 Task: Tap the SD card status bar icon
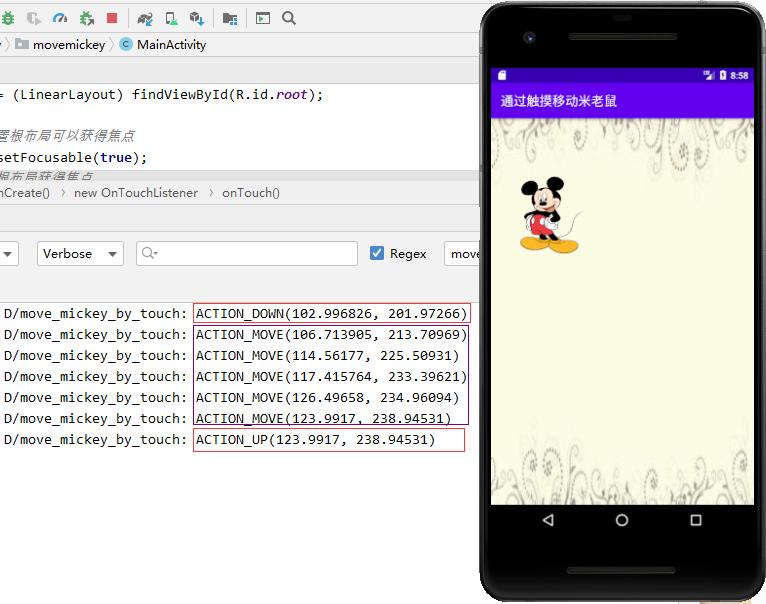tap(502, 75)
